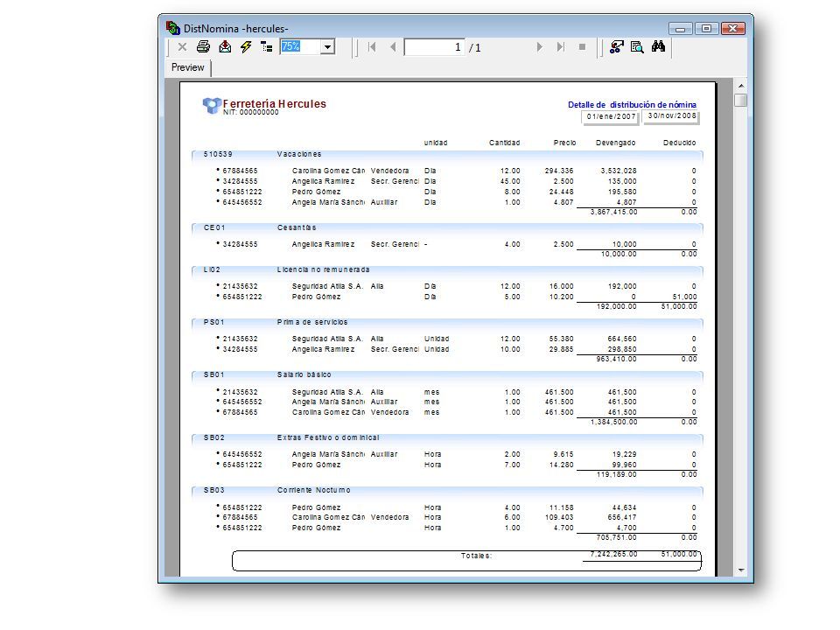
Task: Click group header SB03 Corriente Nocturno
Action: click(x=447, y=490)
